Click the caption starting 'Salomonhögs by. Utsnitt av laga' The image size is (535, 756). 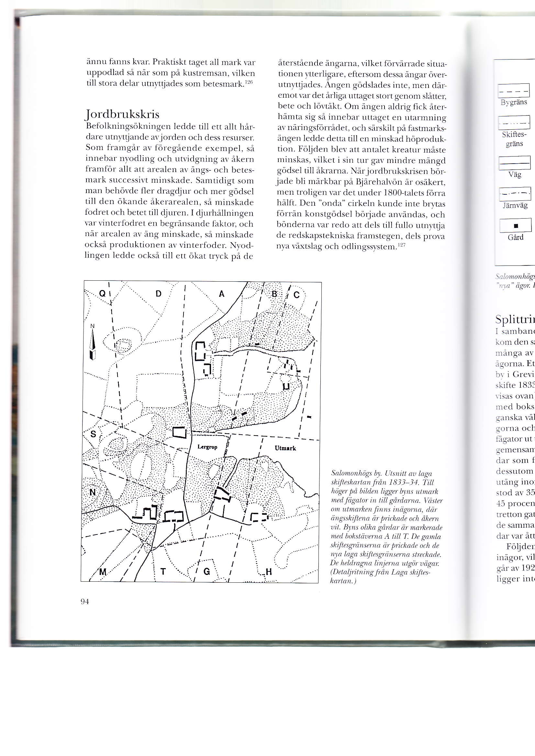coord(386,527)
